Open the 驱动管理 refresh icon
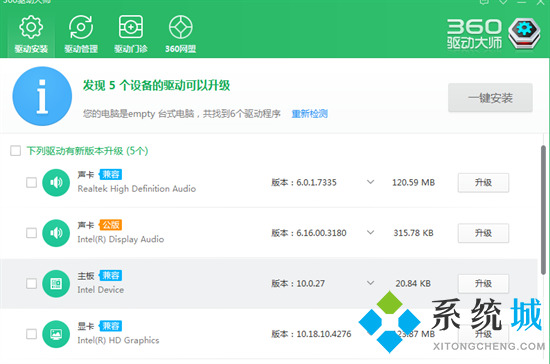This screenshot has width=550, height=364. [x=81, y=27]
